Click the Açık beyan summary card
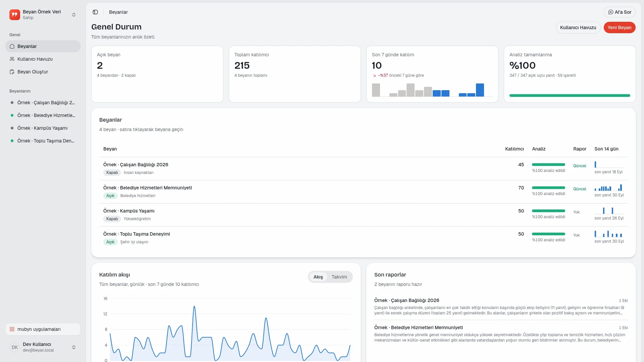Screen dimensions: 644x362 coord(157,74)
